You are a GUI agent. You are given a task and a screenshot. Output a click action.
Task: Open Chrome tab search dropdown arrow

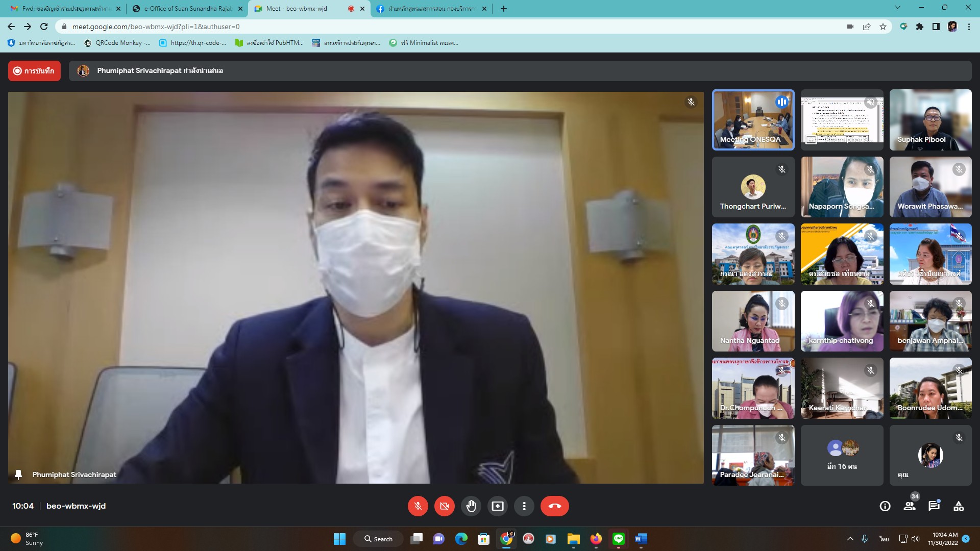(897, 8)
